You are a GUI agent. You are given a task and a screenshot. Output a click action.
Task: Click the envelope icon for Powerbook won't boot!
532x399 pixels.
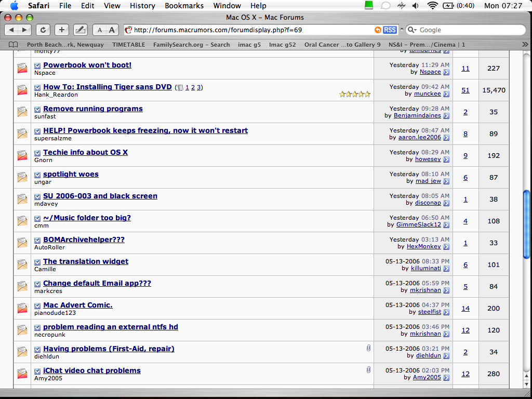(x=22, y=68)
